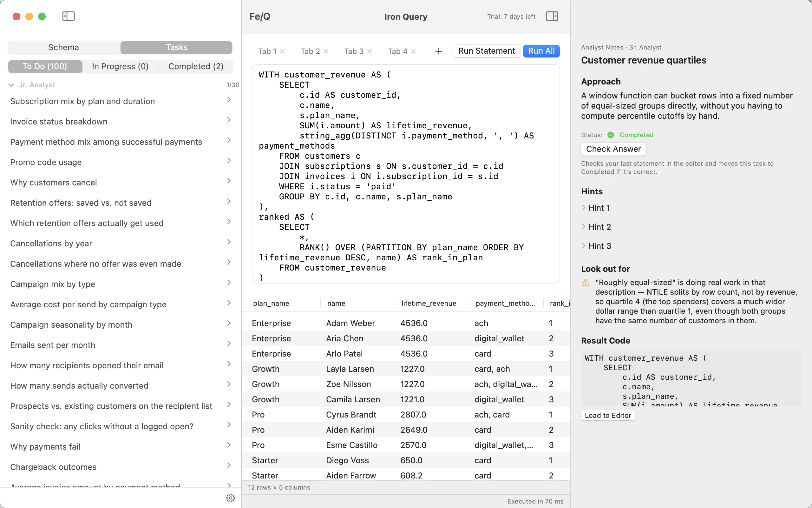
Task: Select Tab 2
Action: click(x=310, y=51)
